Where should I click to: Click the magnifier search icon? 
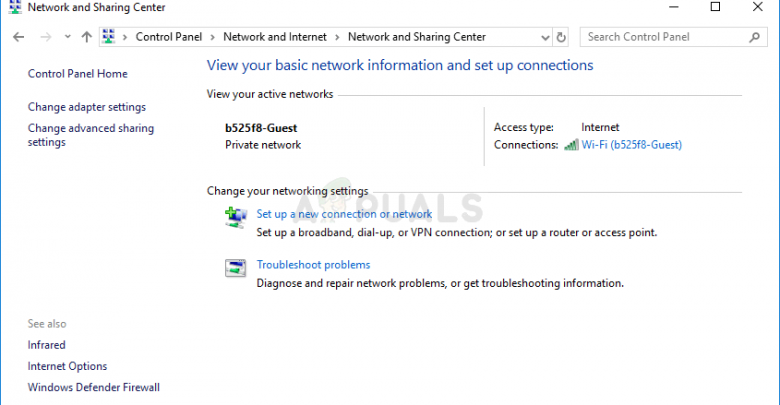pyautogui.click(x=755, y=37)
